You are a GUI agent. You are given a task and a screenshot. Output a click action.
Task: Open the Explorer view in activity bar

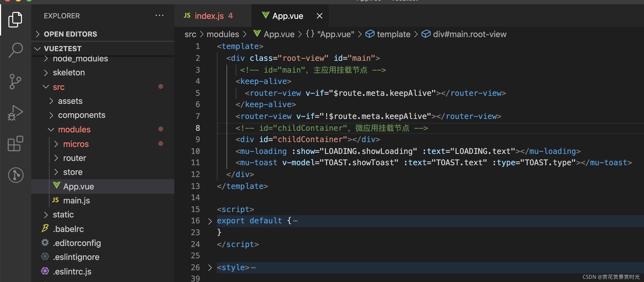coord(15,20)
